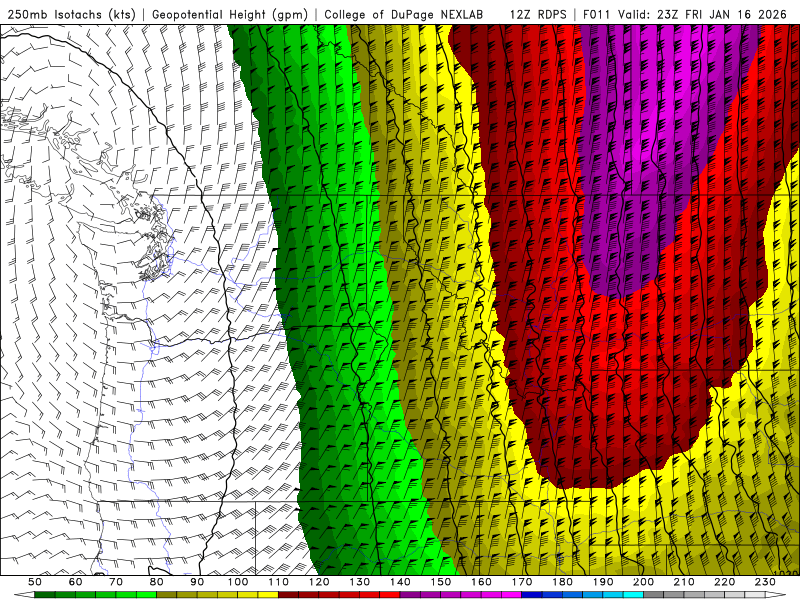The width and height of the screenshot is (800, 600).
Task: Click the '50' label on the color scale
Action: click(x=35, y=582)
